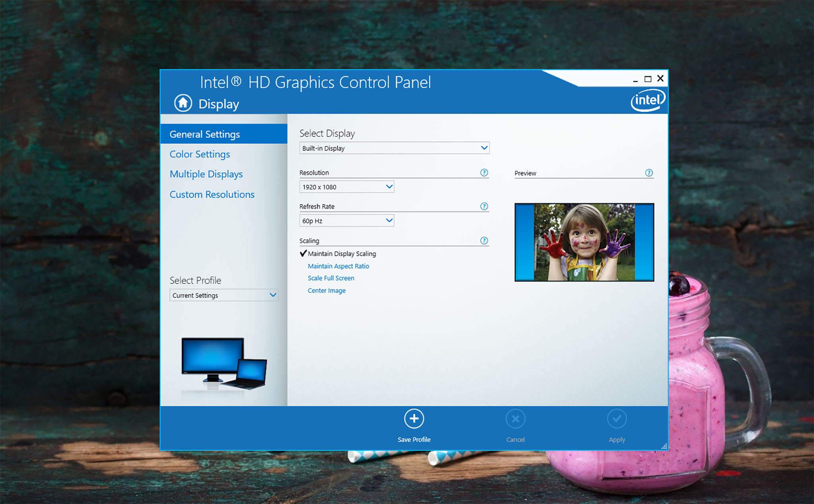The width and height of the screenshot is (814, 504).
Task: Click the Save Profile plus icon
Action: [414, 419]
